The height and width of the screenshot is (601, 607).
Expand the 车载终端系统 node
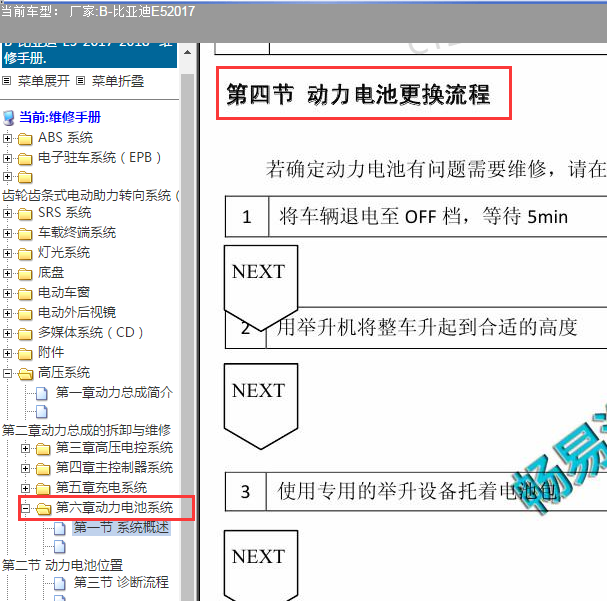click(x=7, y=233)
